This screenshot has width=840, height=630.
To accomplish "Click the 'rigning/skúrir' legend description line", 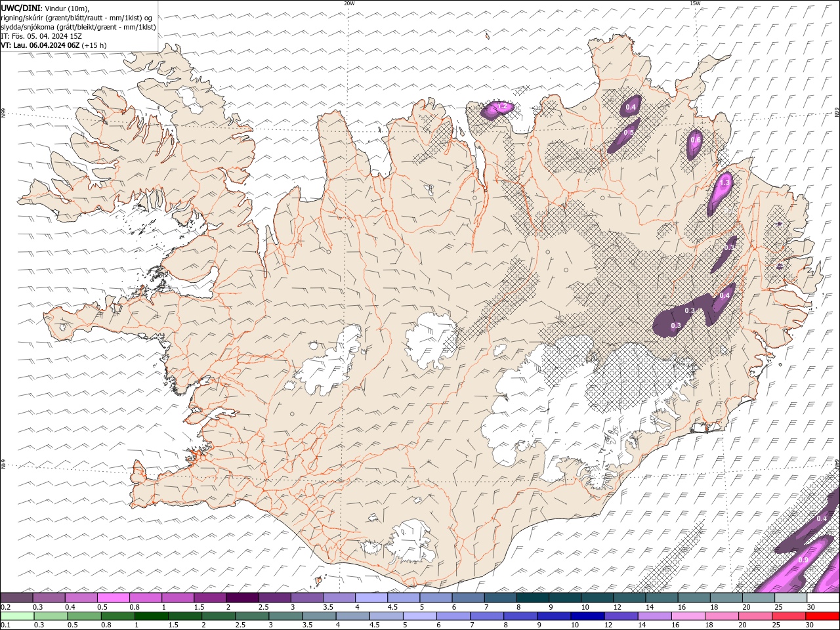I will [x=76, y=18].
